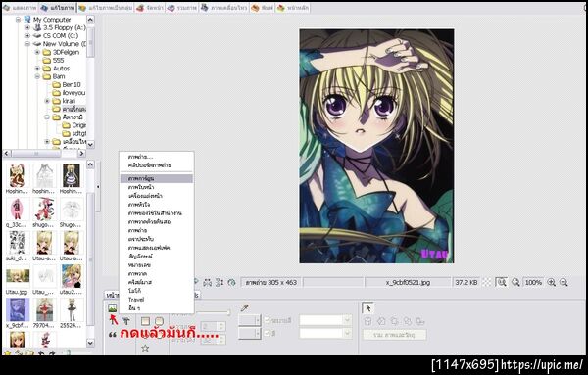Select the 555 folder

click(x=53, y=61)
